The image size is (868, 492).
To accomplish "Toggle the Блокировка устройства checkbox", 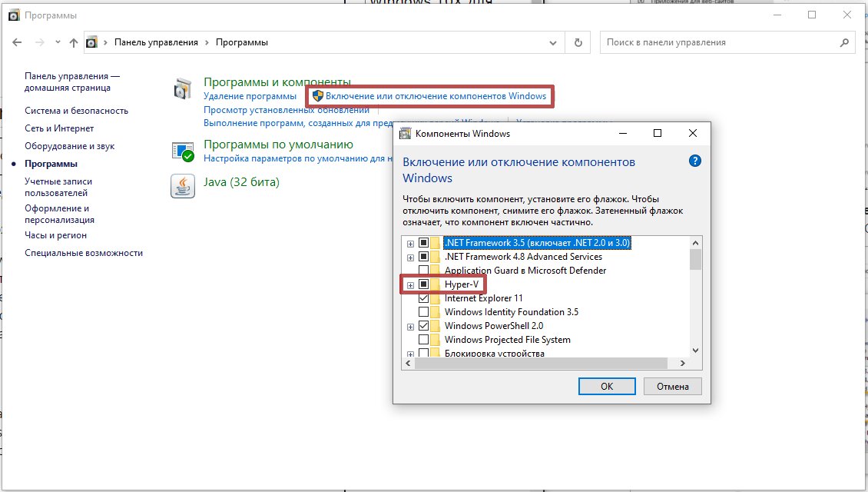I will pos(423,353).
